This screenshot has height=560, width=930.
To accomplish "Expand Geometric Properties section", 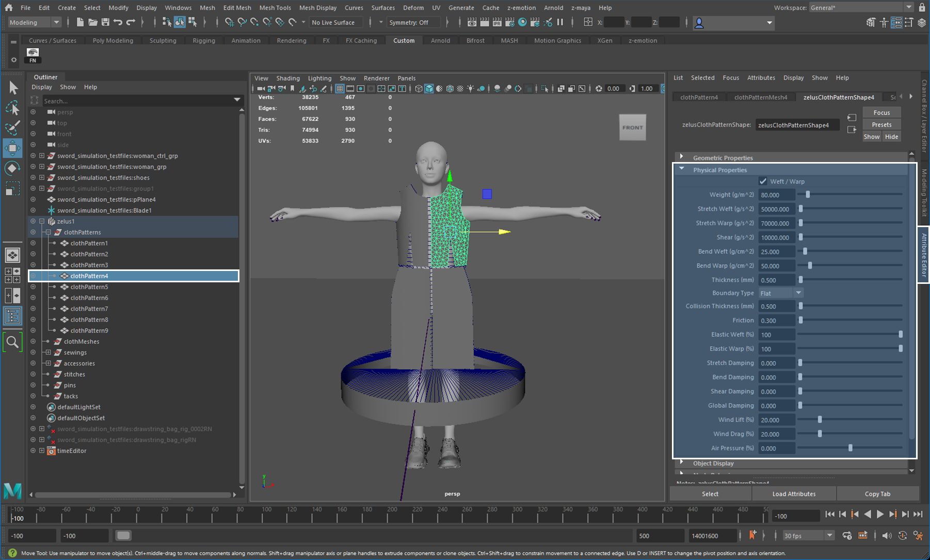I will 682,157.
